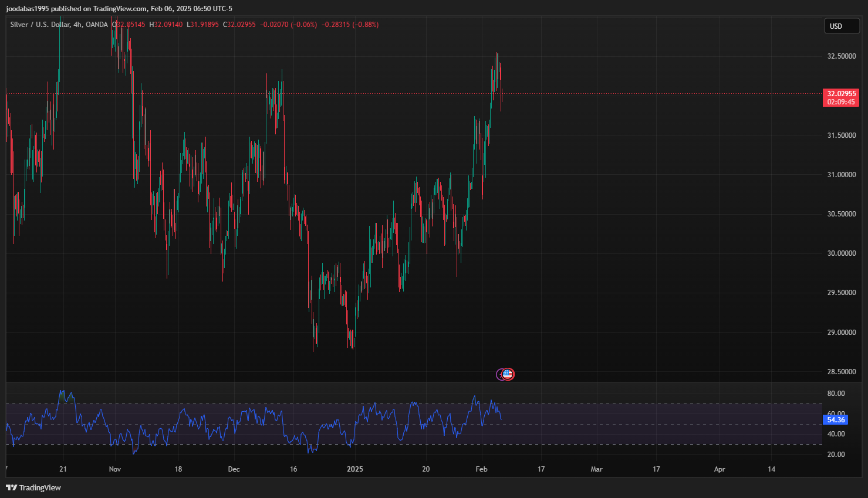The width and height of the screenshot is (868, 498).
Task: Click the low value L31.91895
Action: [x=202, y=25]
